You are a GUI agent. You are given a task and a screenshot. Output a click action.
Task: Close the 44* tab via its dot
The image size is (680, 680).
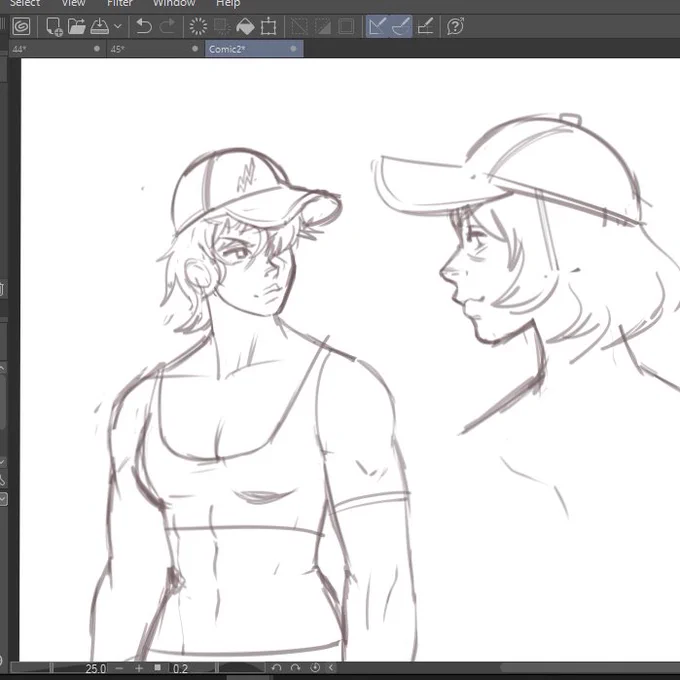[97, 49]
